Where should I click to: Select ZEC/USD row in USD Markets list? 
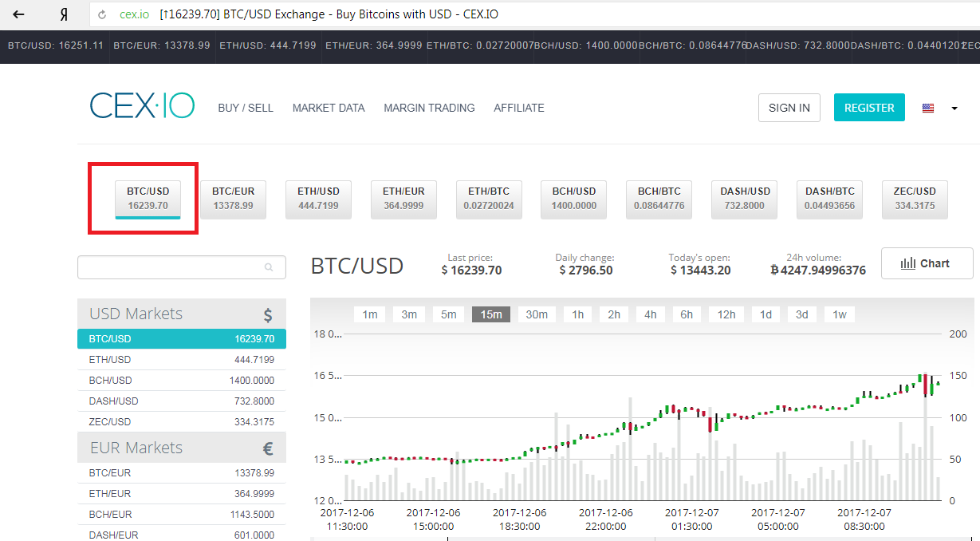tap(182, 422)
